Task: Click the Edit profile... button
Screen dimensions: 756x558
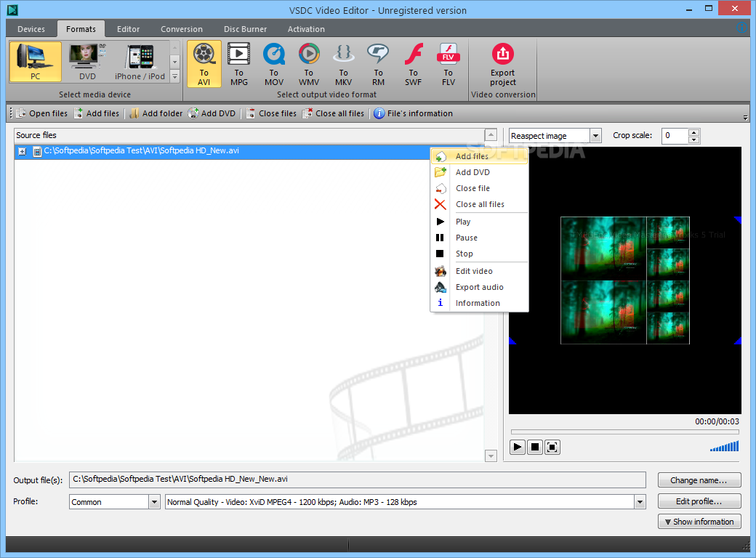Action: click(x=699, y=501)
